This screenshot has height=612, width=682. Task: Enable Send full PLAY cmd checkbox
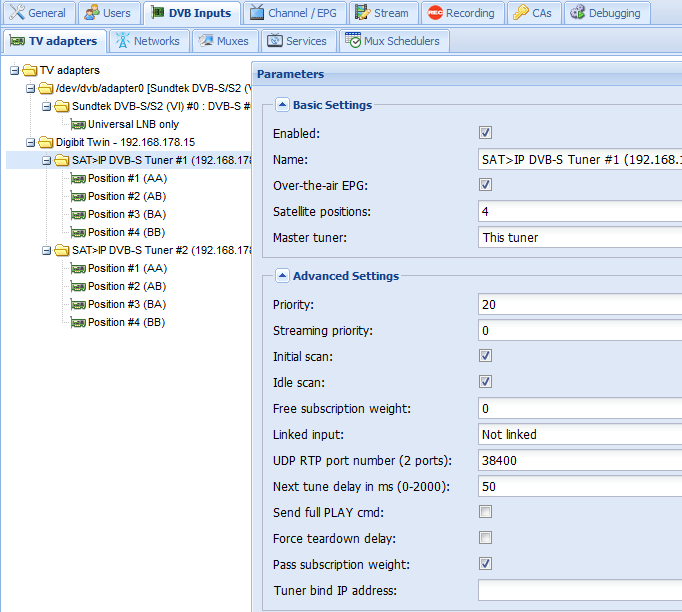(x=485, y=512)
